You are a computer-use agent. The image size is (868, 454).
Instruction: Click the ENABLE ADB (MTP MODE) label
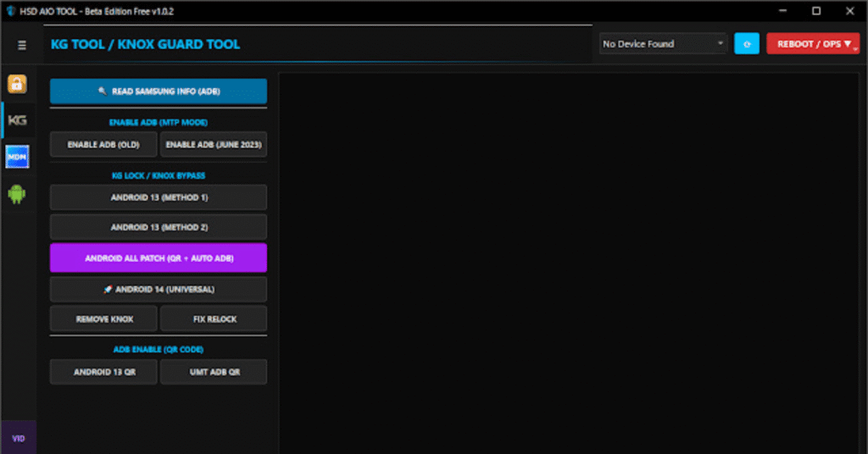[159, 122]
